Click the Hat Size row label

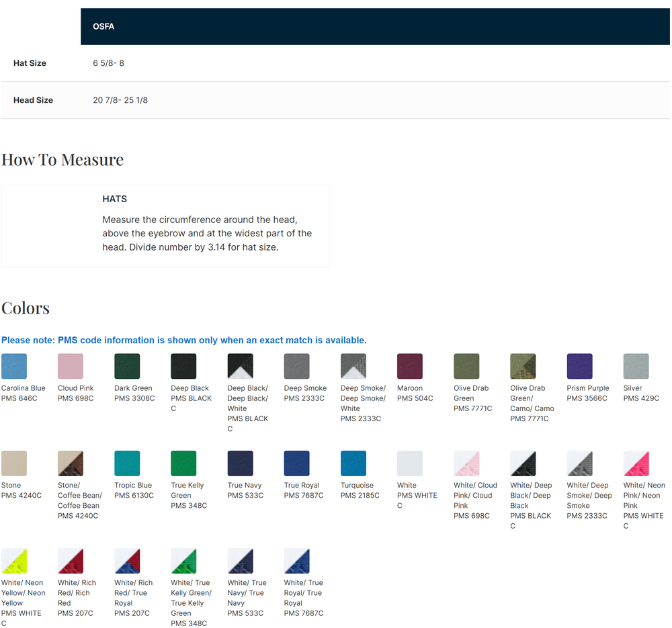tap(30, 63)
